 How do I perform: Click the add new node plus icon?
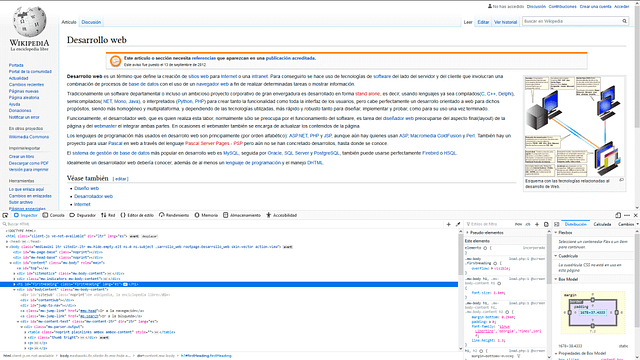[x=449, y=224]
